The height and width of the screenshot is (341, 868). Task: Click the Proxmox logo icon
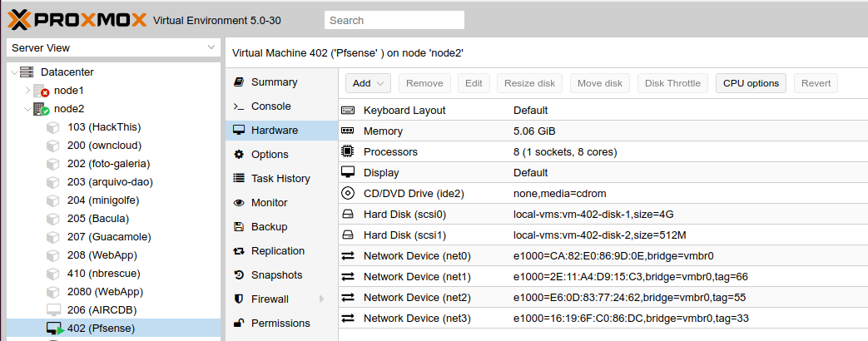point(20,19)
